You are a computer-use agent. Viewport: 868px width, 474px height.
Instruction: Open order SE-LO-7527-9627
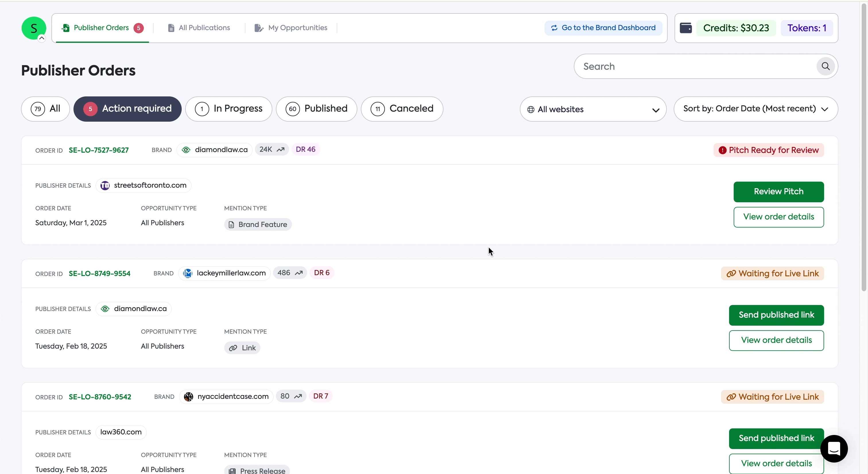(x=99, y=150)
